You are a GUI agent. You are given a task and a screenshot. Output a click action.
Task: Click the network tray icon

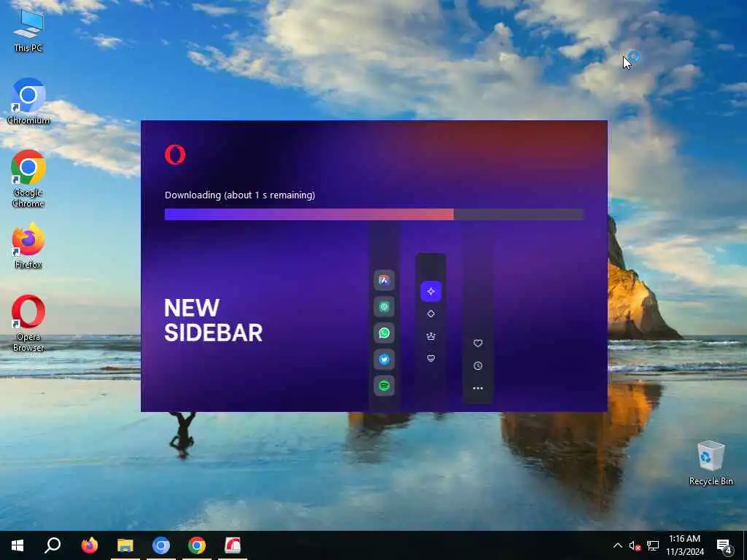point(653,545)
